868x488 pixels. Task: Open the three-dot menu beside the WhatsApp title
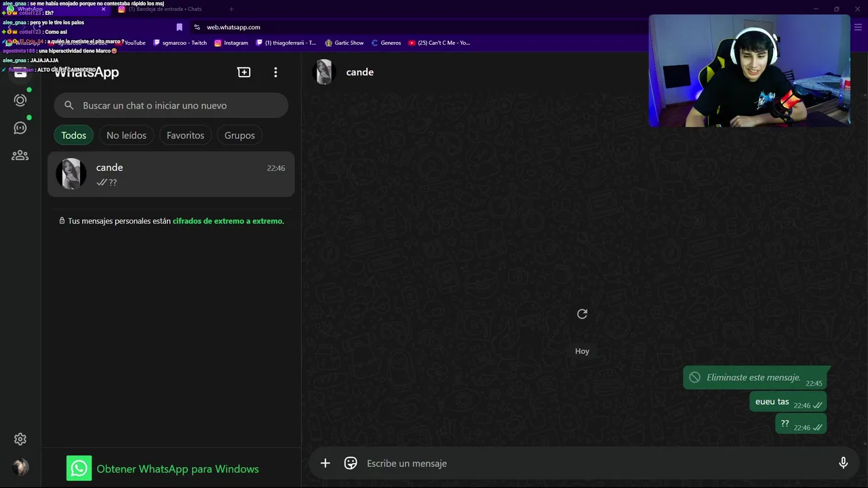point(275,72)
